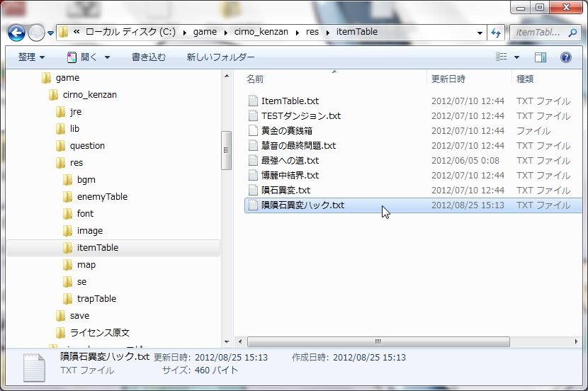Image resolution: width=588 pixels, height=391 pixels.
Task: Click the tree pane scroll down arrow
Action: point(227,341)
